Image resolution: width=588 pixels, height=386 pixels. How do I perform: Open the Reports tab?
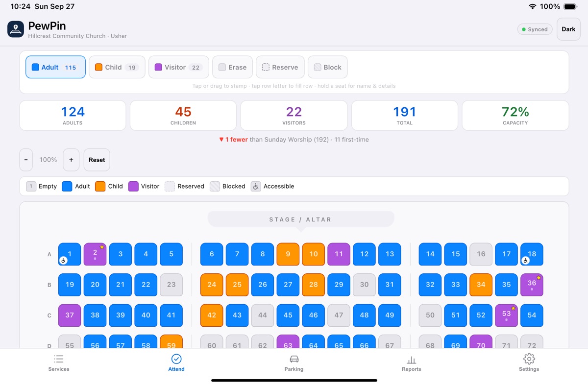pyautogui.click(x=412, y=363)
